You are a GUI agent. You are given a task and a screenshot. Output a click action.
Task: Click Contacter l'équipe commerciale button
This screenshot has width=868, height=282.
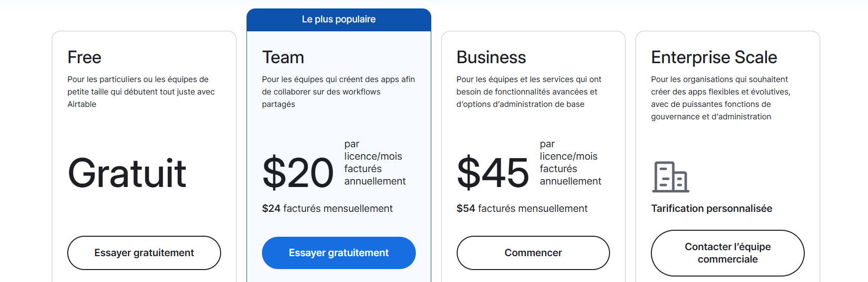tap(728, 253)
